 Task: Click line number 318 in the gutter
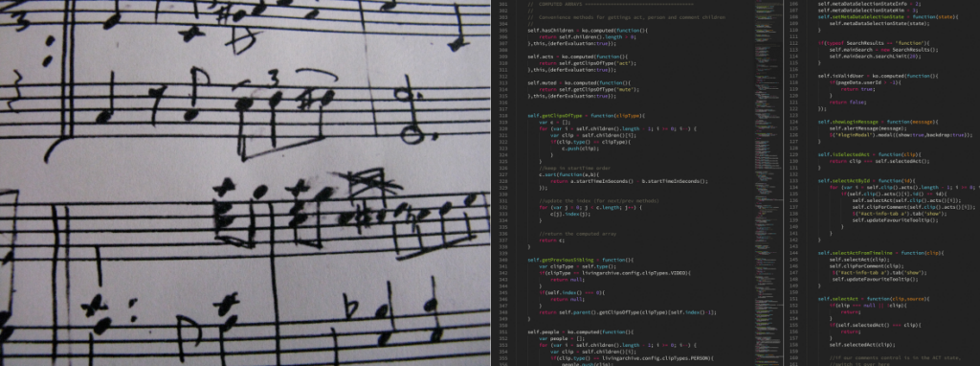click(502, 116)
